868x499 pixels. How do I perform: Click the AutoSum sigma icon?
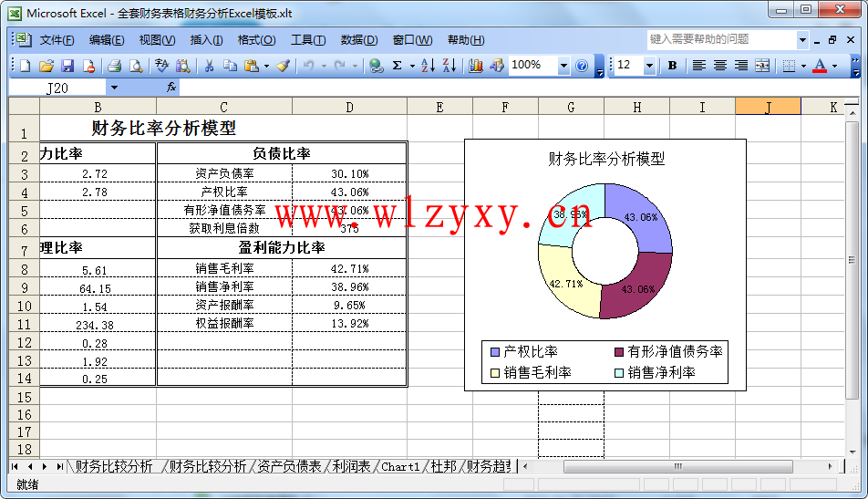click(x=397, y=66)
